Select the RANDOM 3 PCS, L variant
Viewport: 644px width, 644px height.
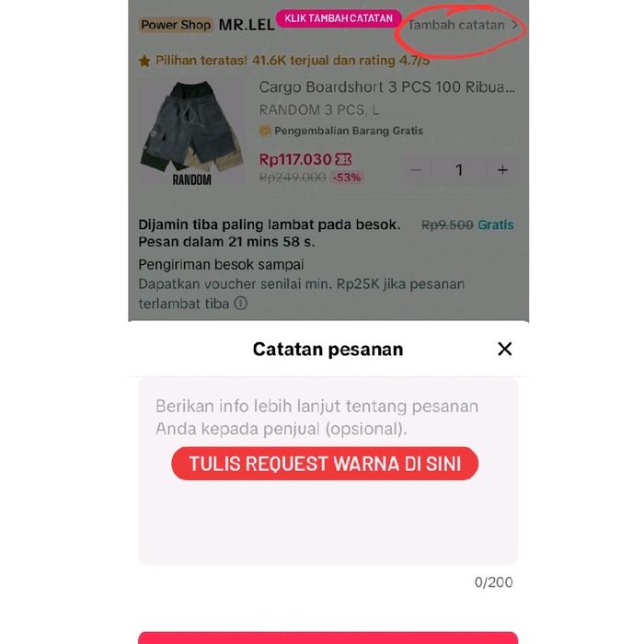(x=318, y=110)
